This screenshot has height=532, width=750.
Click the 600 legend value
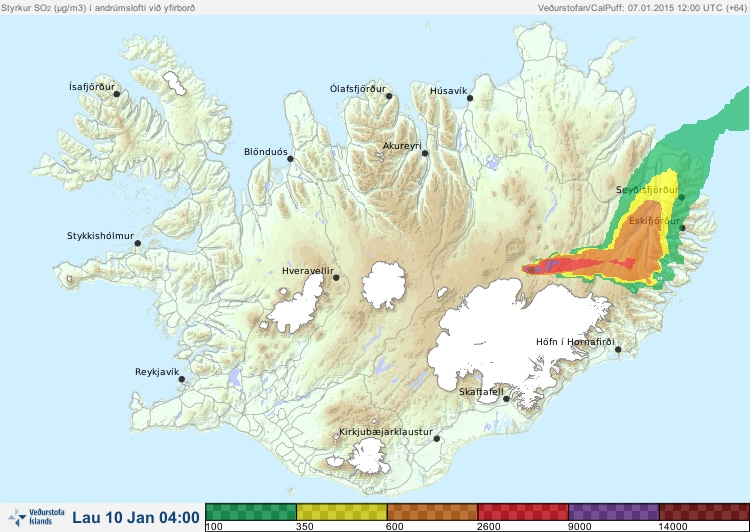(x=395, y=526)
